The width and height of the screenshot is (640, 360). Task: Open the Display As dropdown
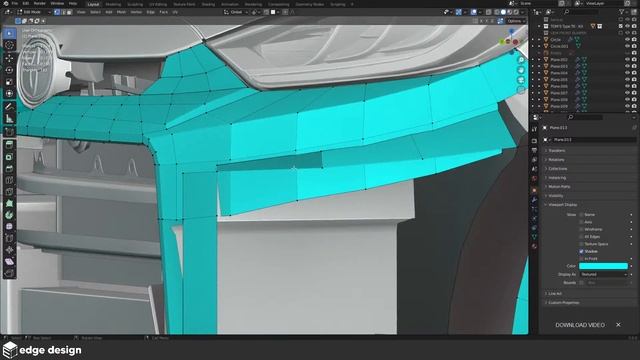click(x=603, y=274)
